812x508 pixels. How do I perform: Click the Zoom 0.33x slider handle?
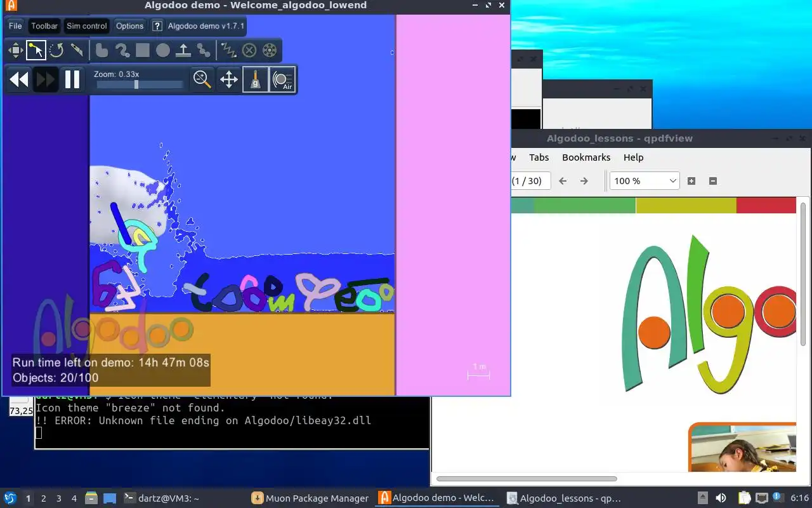click(x=136, y=84)
